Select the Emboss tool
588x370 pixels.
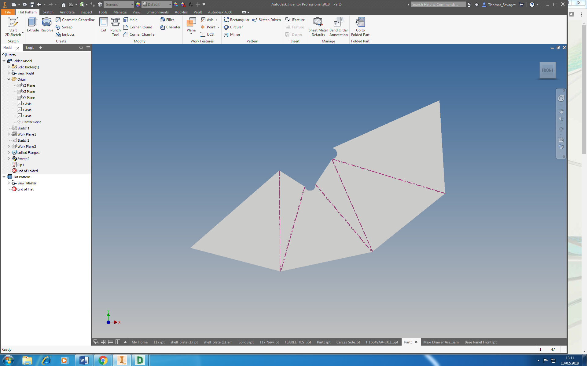tap(65, 34)
